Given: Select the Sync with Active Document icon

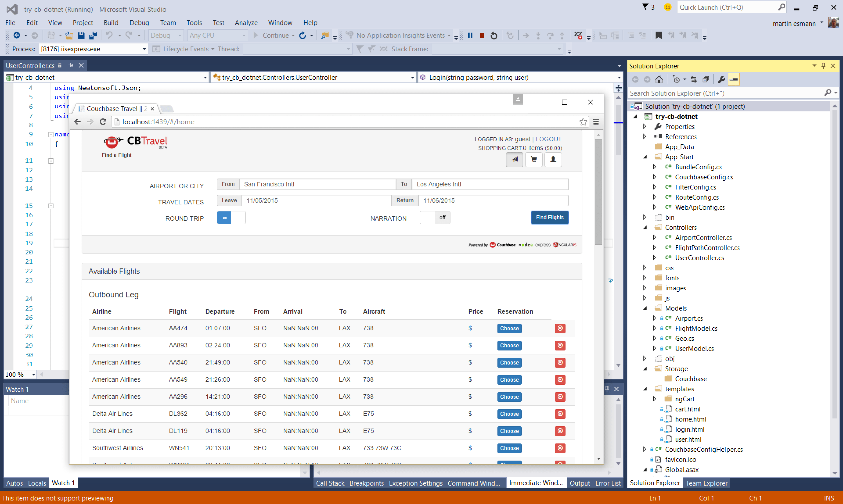Looking at the screenshot, I should point(693,79).
